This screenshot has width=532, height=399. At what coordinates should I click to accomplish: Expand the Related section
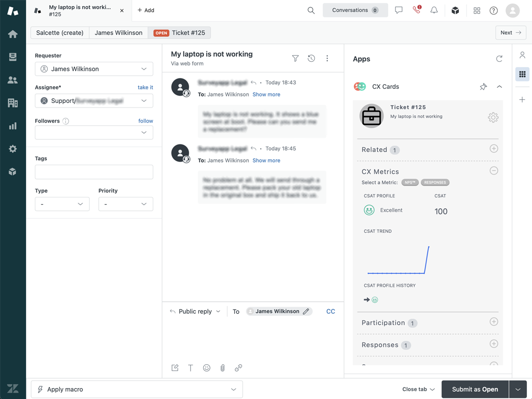coord(494,149)
